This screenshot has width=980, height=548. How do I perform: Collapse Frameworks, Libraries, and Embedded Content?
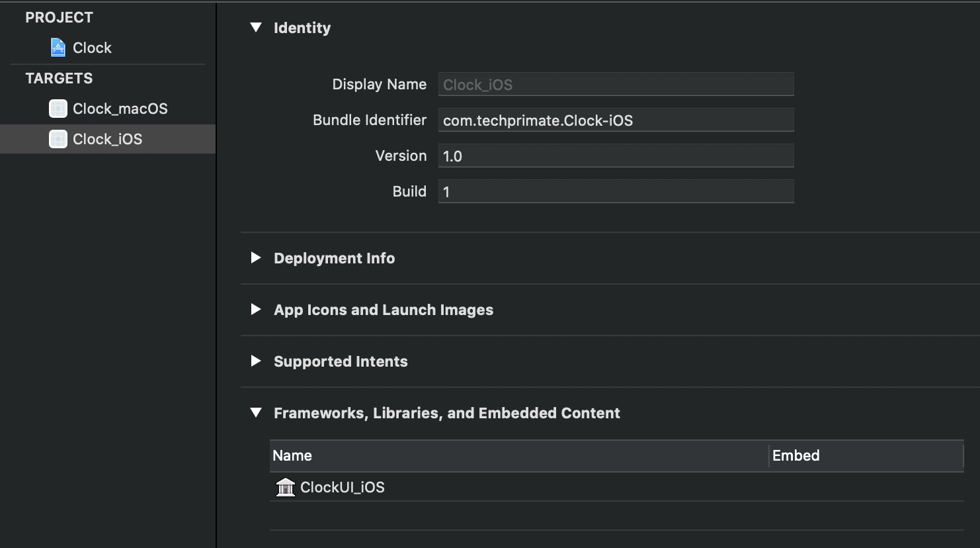coord(256,413)
